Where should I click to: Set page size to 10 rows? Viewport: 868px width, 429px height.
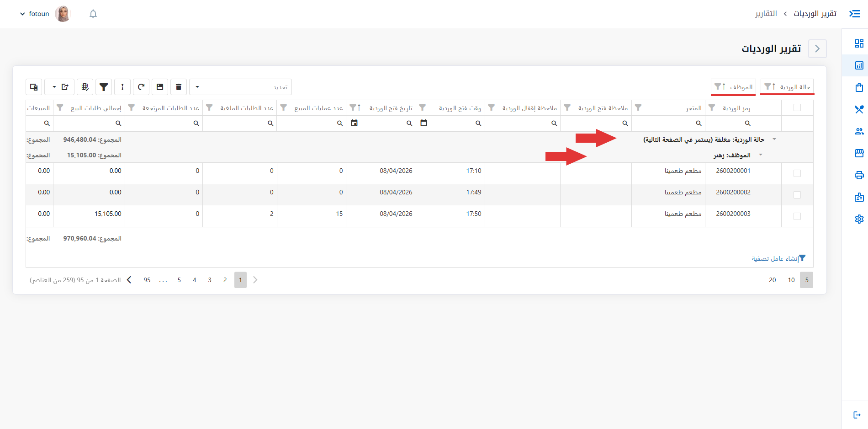click(x=791, y=280)
